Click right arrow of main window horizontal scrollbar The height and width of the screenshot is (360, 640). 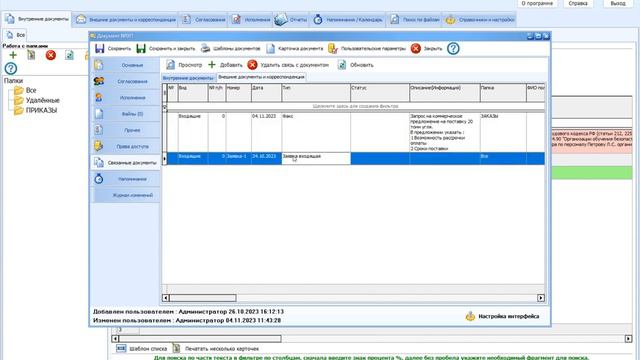pyautogui.click(x=628, y=339)
